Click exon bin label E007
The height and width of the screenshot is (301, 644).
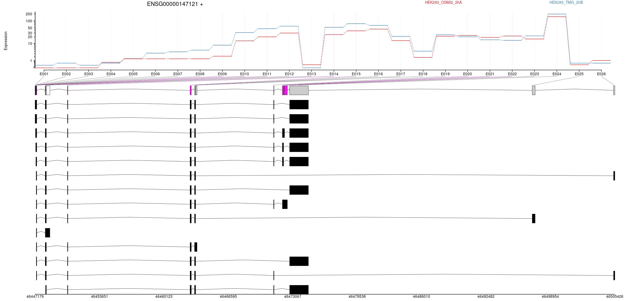(178, 74)
